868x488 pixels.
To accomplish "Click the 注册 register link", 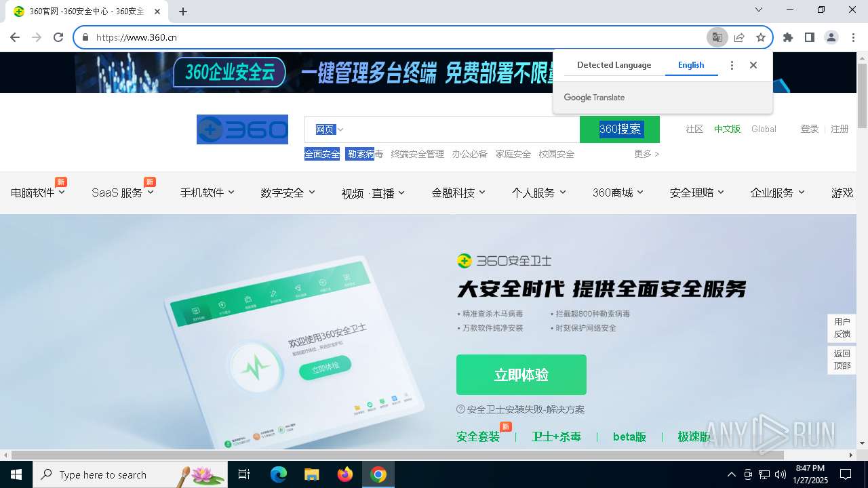I will point(840,129).
